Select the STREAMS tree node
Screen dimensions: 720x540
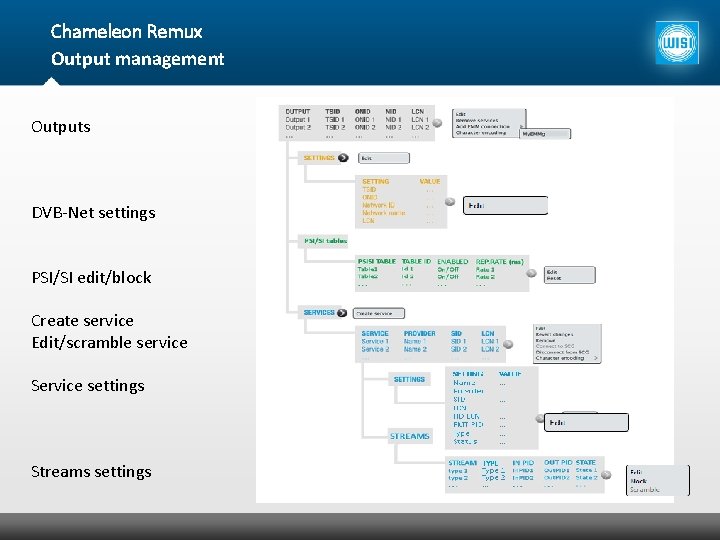pos(410,436)
